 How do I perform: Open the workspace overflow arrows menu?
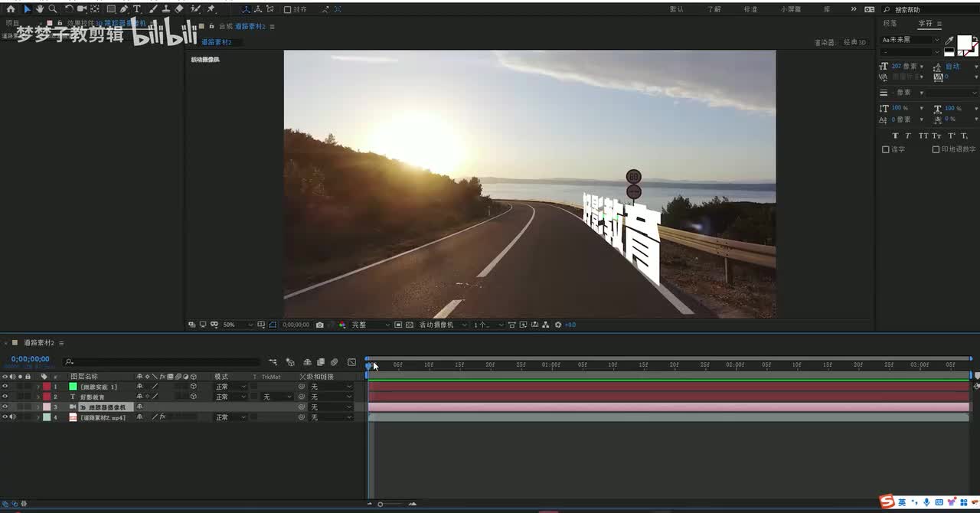pos(854,9)
